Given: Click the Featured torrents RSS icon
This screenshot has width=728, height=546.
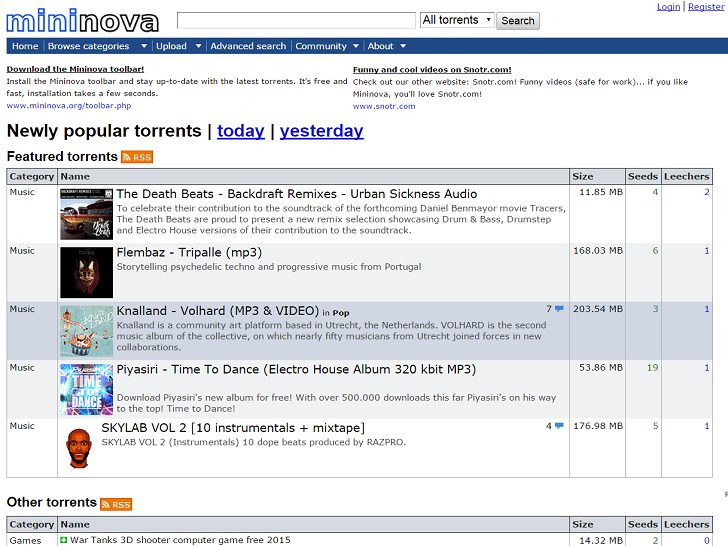Looking at the screenshot, I should tap(137, 157).
